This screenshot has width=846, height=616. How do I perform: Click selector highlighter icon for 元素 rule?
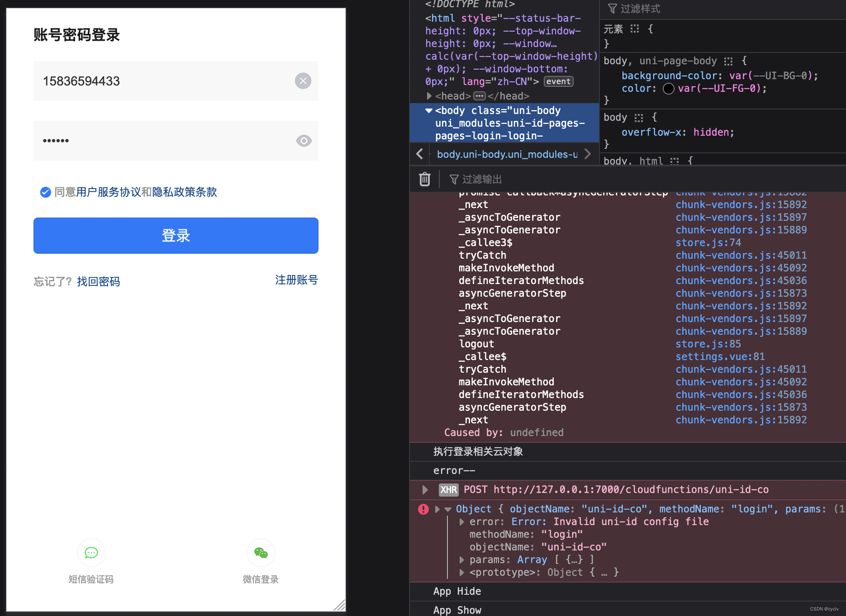click(x=635, y=29)
